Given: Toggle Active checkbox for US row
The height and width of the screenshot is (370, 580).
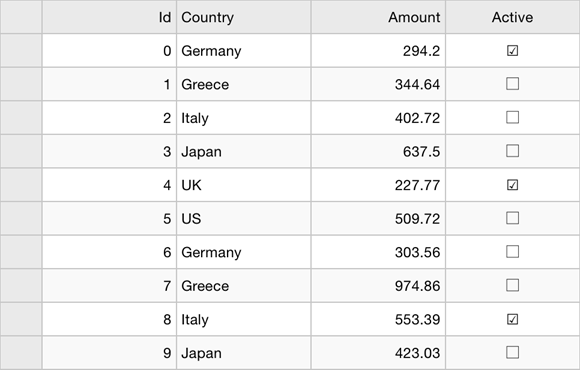Looking at the screenshot, I should [512, 218].
